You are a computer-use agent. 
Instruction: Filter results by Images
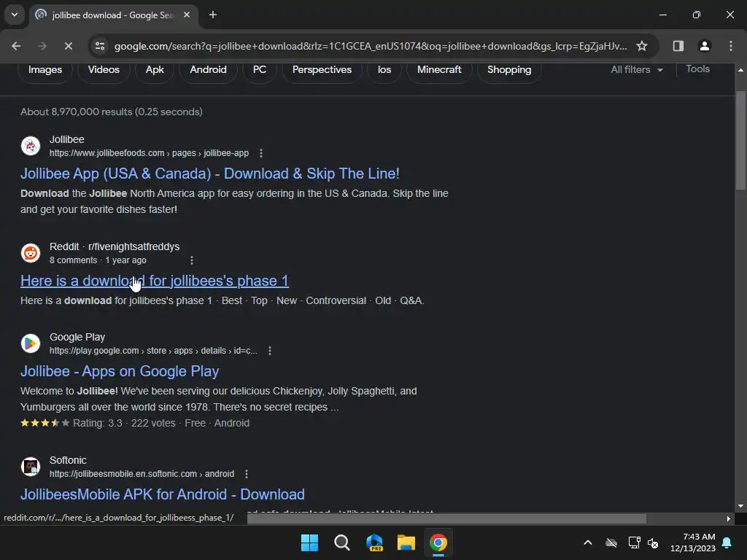coord(45,69)
